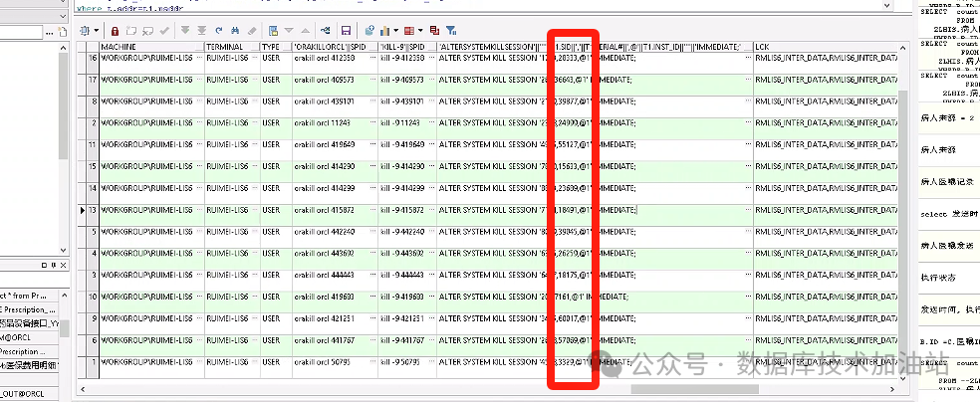Pin the bottom-left window list panel
Viewport: 980px width, 402px height.
pos(53,266)
